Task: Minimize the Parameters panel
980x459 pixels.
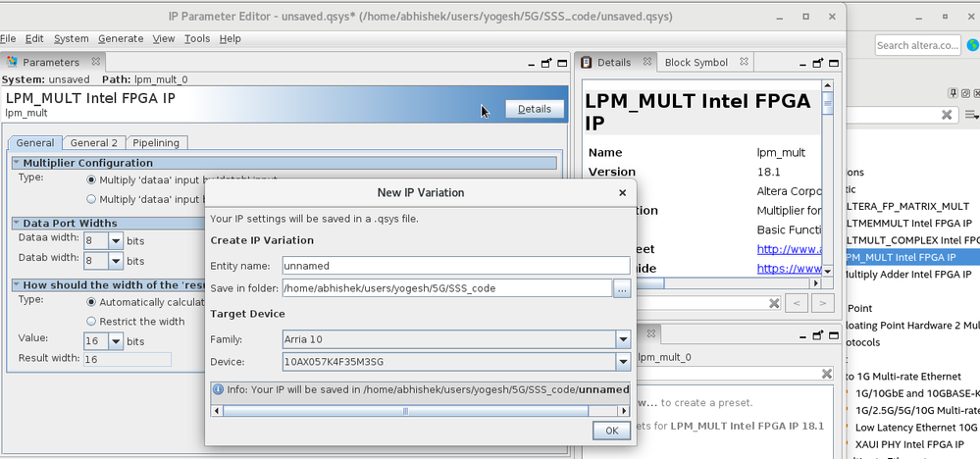Action: click(x=532, y=64)
